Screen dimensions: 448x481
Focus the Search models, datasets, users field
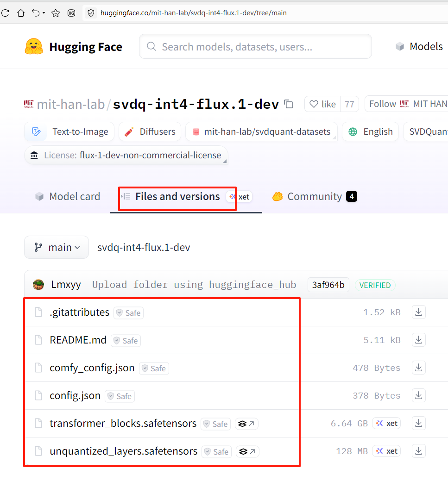pyautogui.click(x=255, y=47)
